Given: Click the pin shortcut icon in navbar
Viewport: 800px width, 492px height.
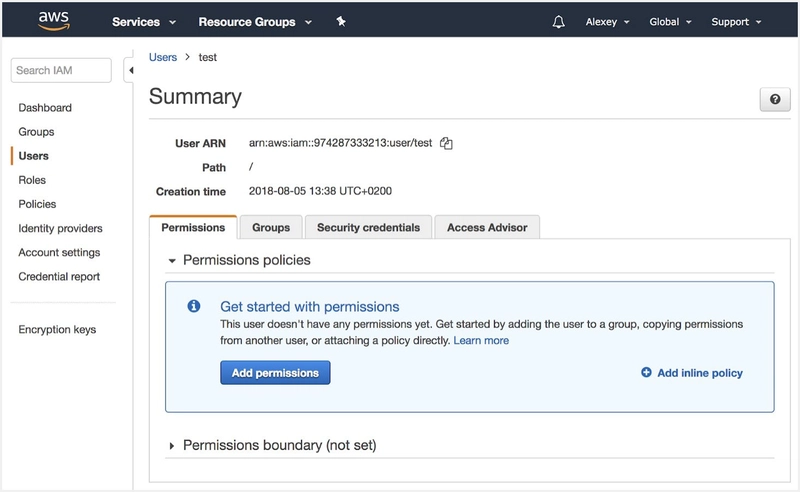Looking at the screenshot, I should coord(341,22).
